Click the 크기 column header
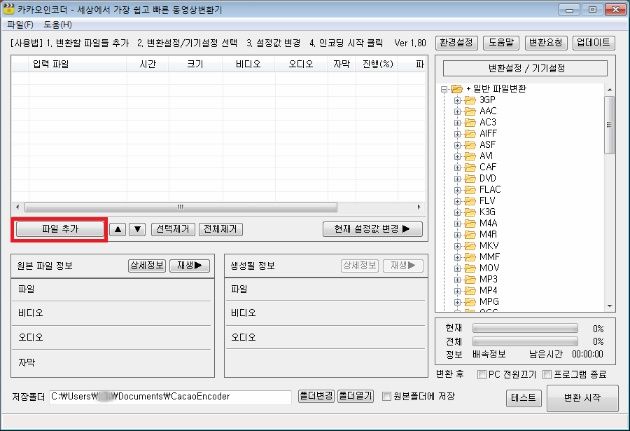The width and height of the screenshot is (630, 431). (195, 64)
